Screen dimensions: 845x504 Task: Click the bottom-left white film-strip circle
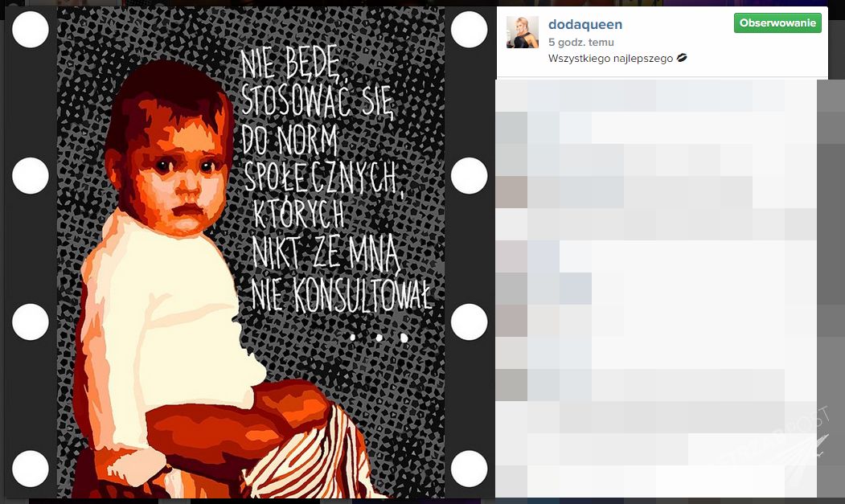click(x=31, y=469)
